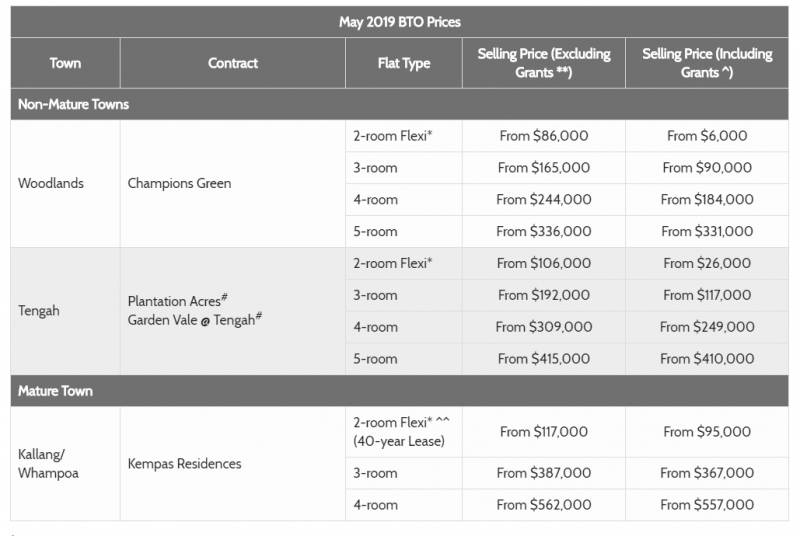Image resolution: width=800 pixels, height=536 pixels.
Task: Click the May 2019 BTO Prices title
Action: (400, 21)
